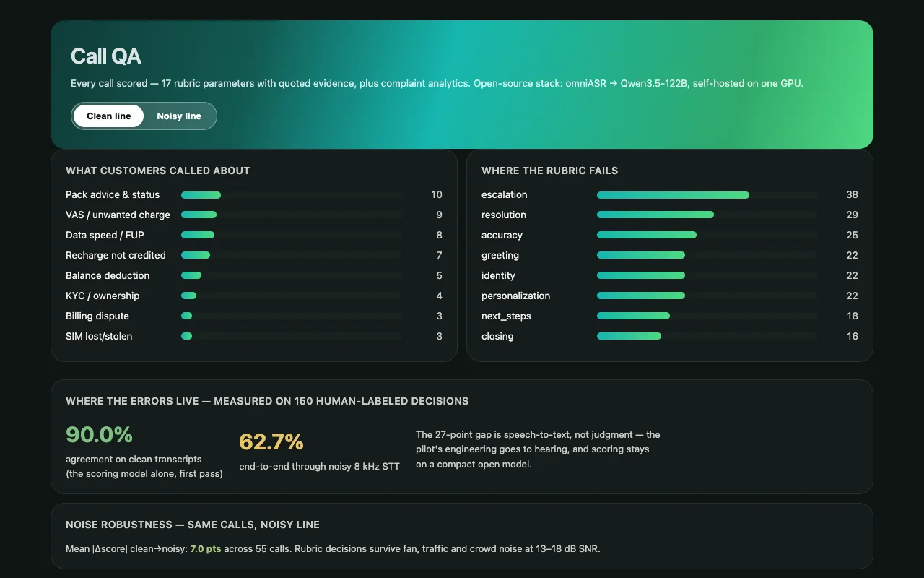
Task: Select the Clean line option
Action: (109, 116)
